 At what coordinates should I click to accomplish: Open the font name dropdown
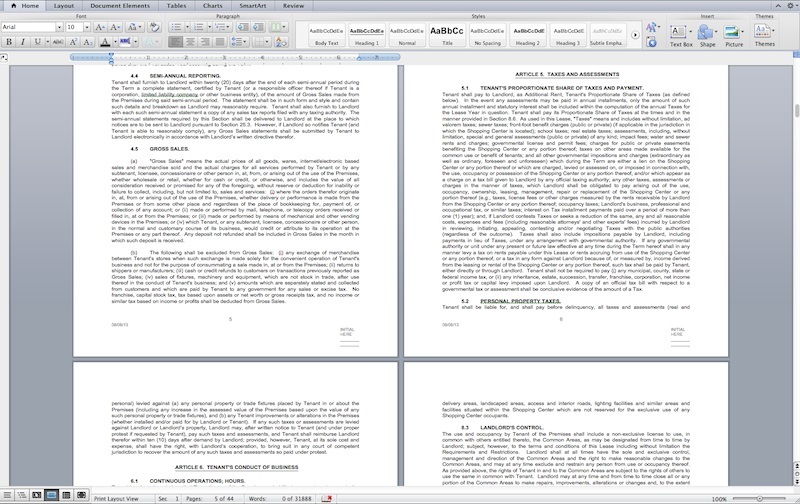[59, 27]
